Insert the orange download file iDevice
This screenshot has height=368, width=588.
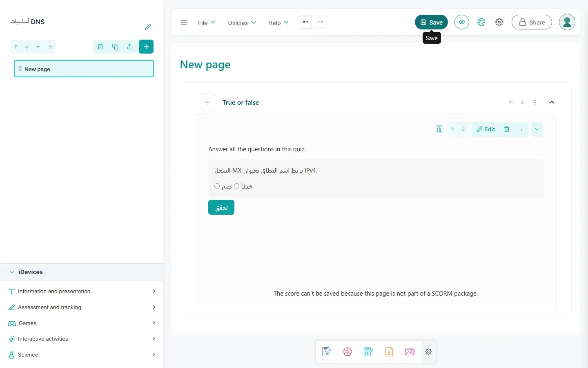click(389, 352)
